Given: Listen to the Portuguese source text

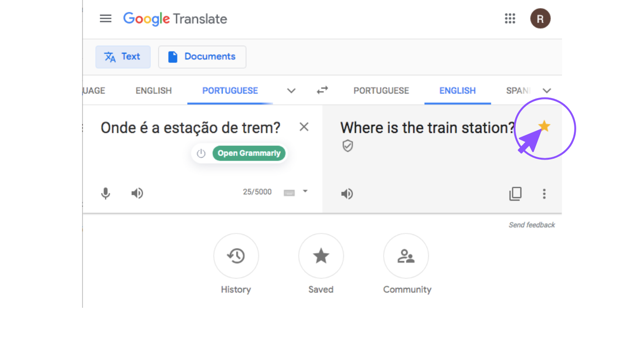Looking at the screenshot, I should coord(137,193).
